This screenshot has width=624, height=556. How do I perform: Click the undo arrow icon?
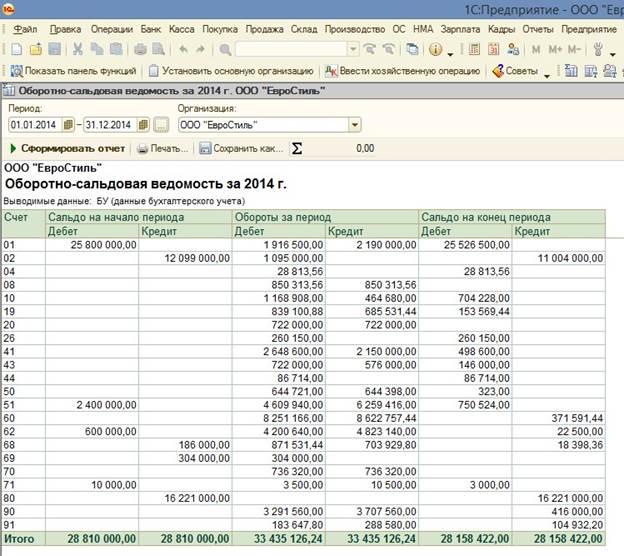(x=183, y=49)
